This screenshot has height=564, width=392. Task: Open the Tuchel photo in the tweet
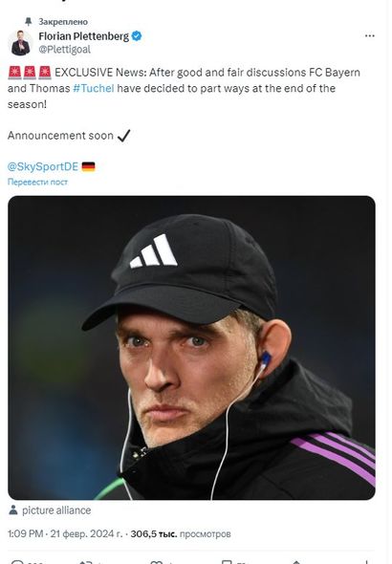pyautogui.click(x=191, y=347)
